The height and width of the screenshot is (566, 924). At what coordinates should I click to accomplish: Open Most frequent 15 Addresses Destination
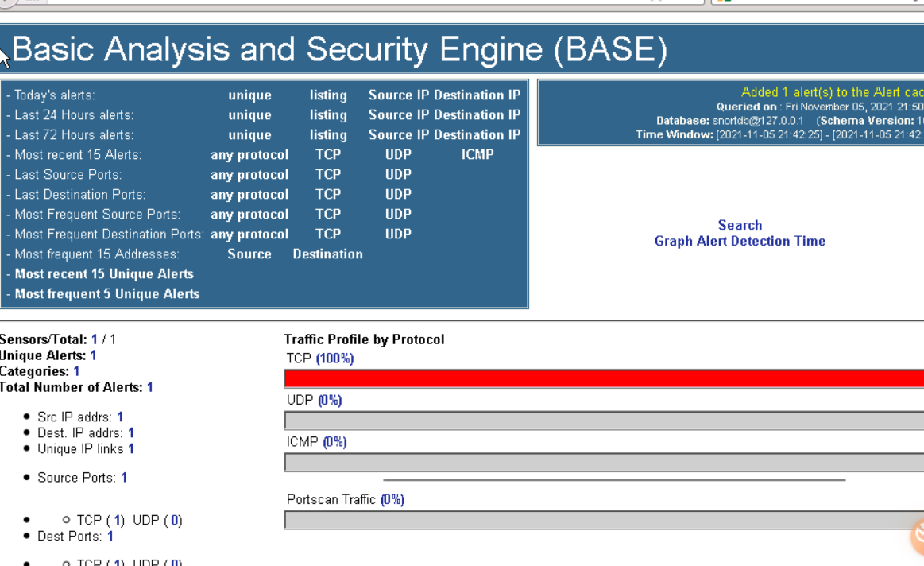pyautogui.click(x=328, y=254)
